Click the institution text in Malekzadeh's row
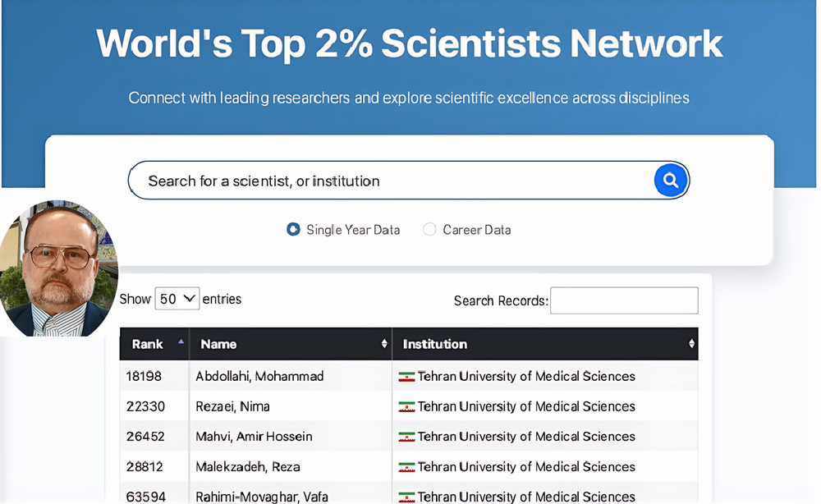 (x=526, y=466)
